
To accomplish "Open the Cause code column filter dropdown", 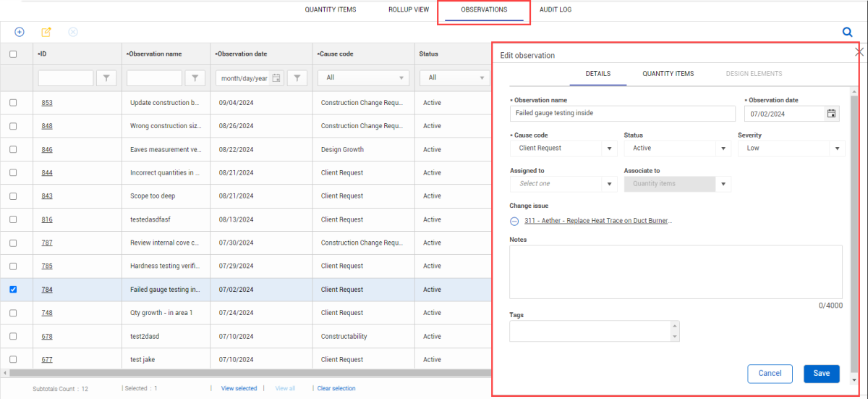I will (x=363, y=78).
